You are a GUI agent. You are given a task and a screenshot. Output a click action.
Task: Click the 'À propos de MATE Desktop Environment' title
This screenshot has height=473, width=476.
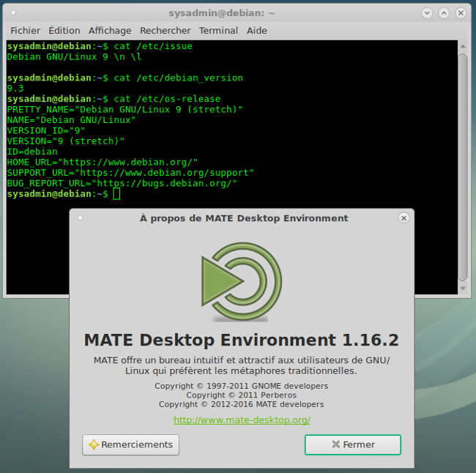coord(244,218)
